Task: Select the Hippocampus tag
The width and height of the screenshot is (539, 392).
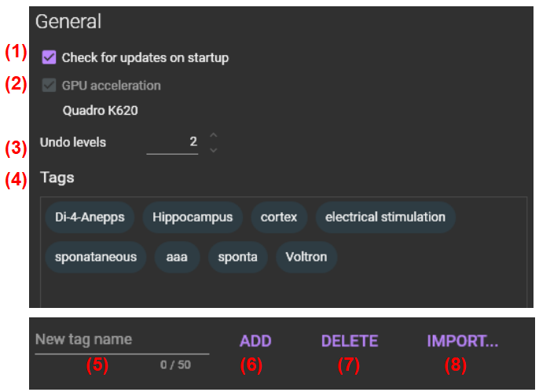Action: click(192, 217)
